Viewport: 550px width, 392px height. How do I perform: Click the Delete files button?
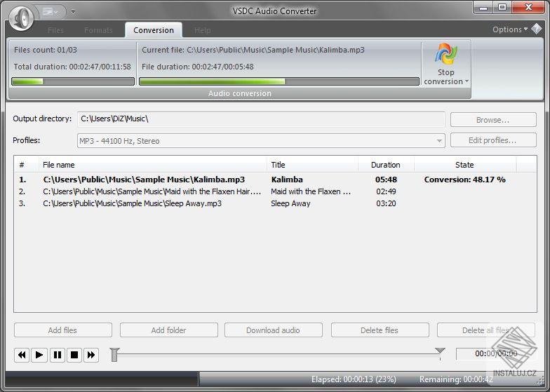point(380,330)
